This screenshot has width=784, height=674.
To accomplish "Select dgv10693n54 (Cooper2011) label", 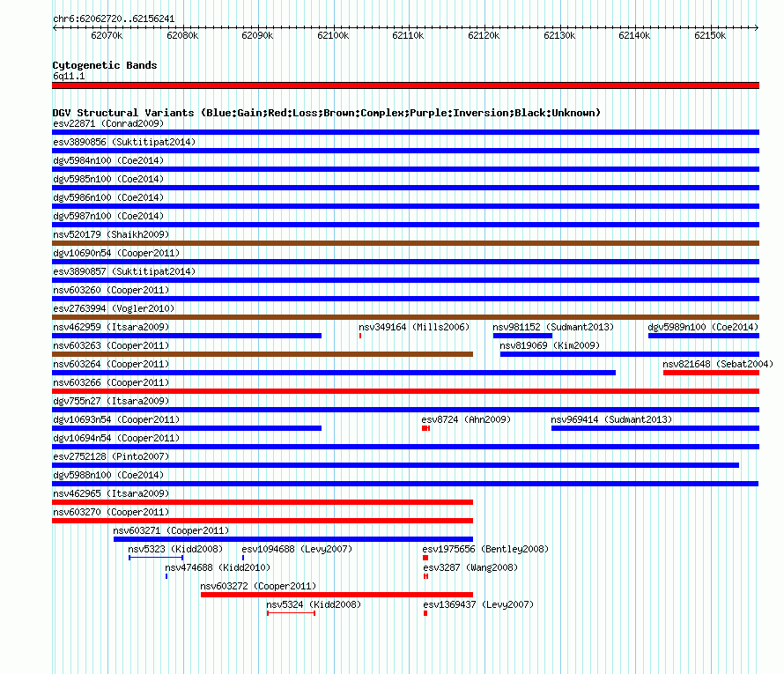I will click(116, 419).
